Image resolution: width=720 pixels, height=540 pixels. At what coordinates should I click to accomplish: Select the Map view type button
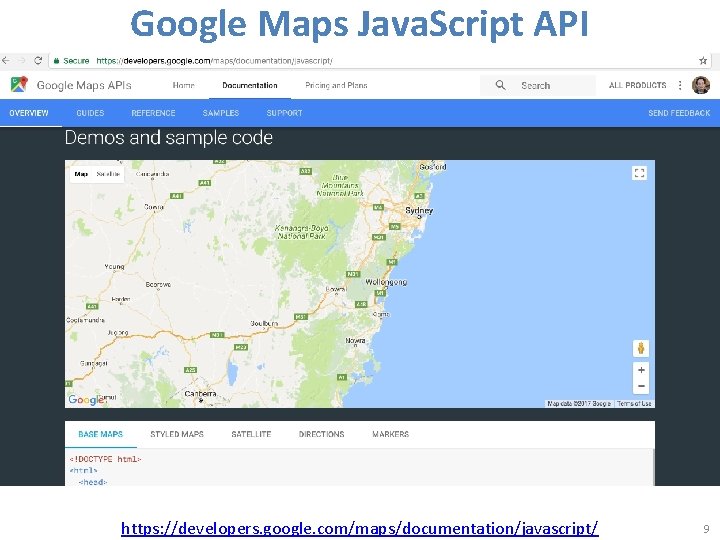click(81, 174)
